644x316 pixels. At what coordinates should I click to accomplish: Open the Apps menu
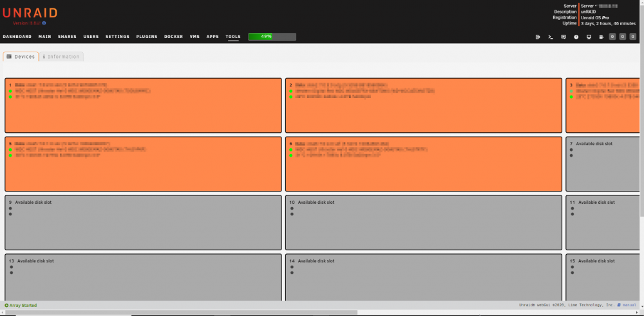coord(213,37)
